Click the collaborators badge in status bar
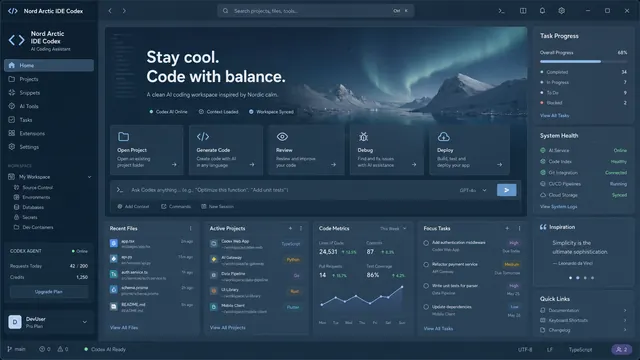The width and height of the screenshot is (640, 360). (x=622, y=349)
